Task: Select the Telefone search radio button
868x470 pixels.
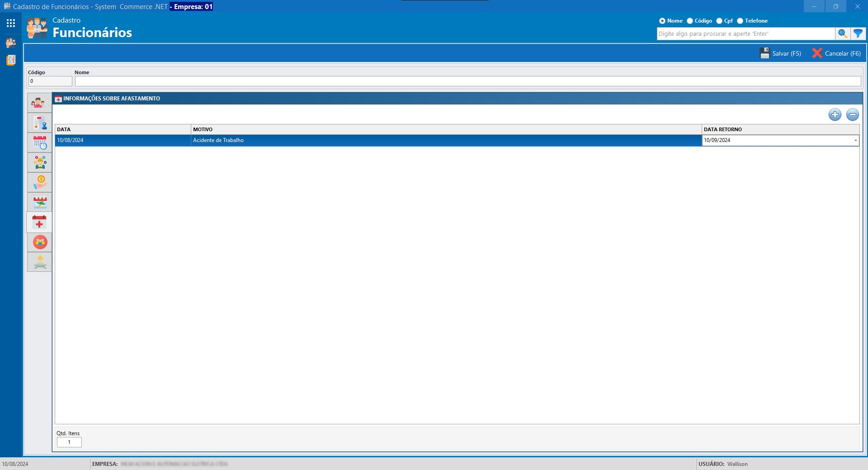Action: (740, 21)
